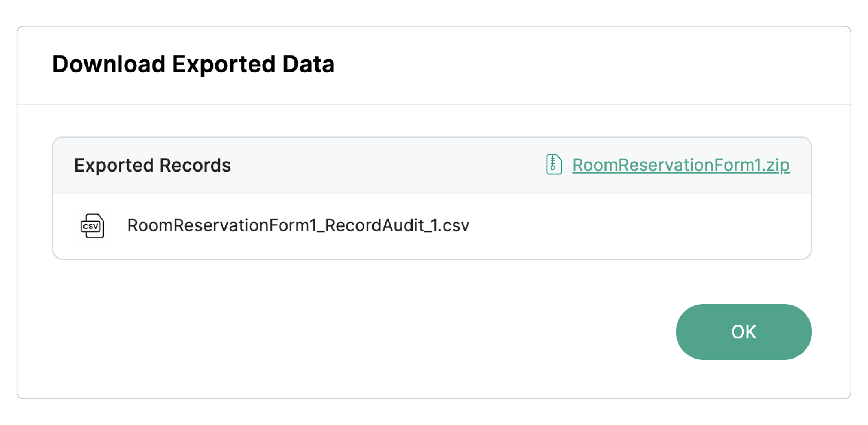Click the green underlined zip filename
868x425 pixels.
point(680,165)
